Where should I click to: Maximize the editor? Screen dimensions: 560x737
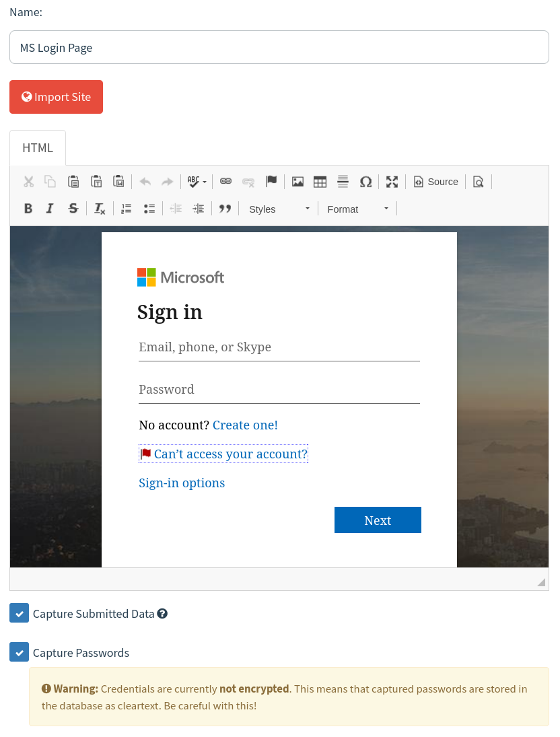coord(392,182)
